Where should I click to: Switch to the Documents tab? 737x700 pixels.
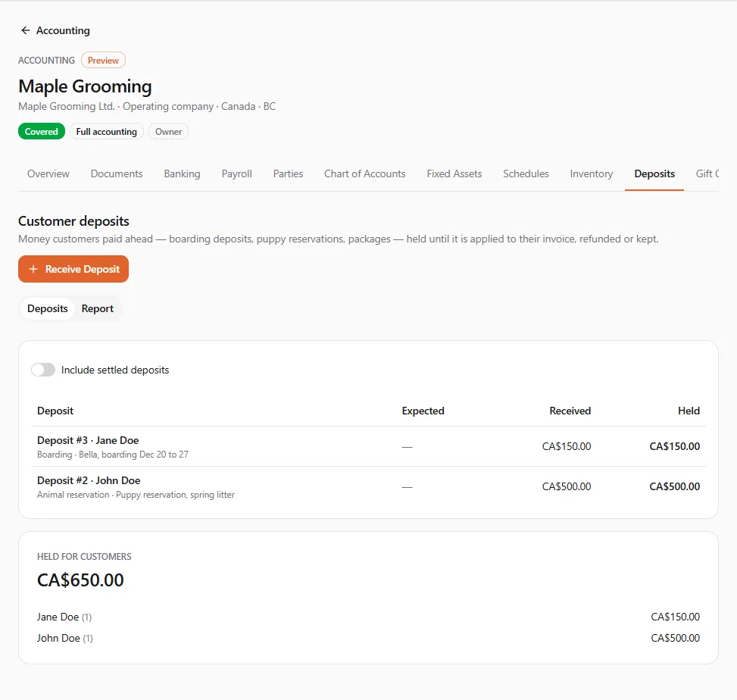click(x=117, y=174)
